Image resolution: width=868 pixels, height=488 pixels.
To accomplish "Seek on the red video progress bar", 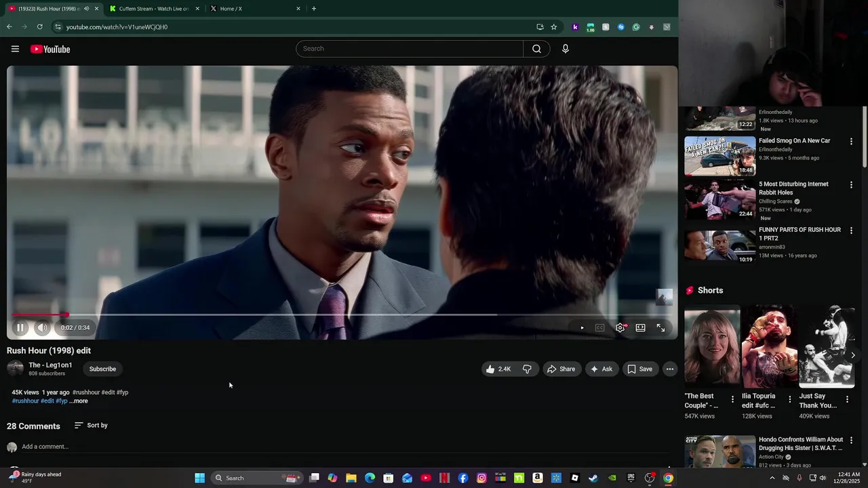I will pyautogui.click(x=342, y=314).
